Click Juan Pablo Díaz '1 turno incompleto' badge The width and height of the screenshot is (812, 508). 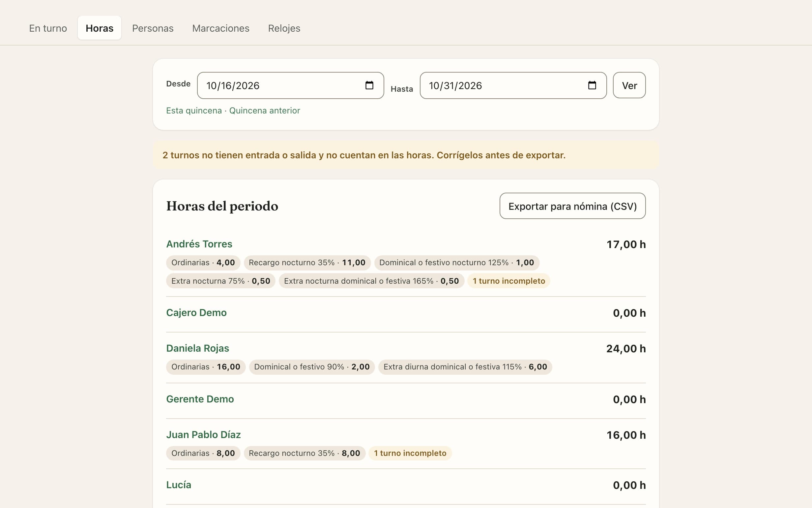pyautogui.click(x=410, y=453)
